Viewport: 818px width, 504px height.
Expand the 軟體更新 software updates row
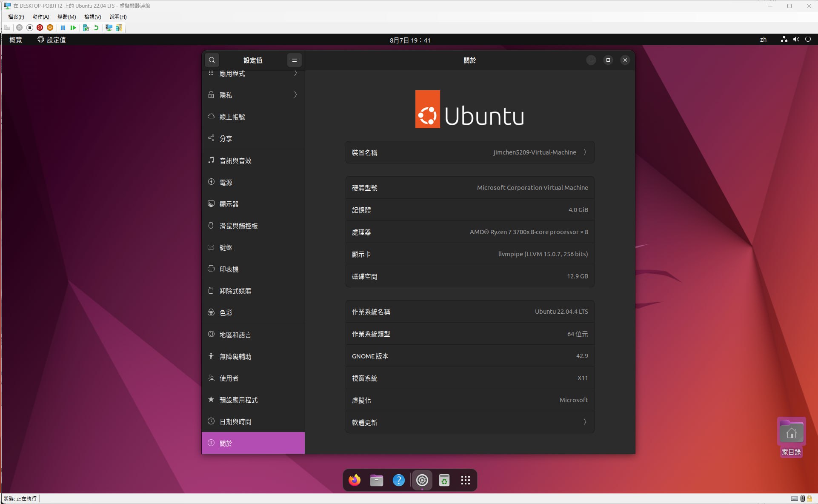pyautogui.click(x=470, y=422)
